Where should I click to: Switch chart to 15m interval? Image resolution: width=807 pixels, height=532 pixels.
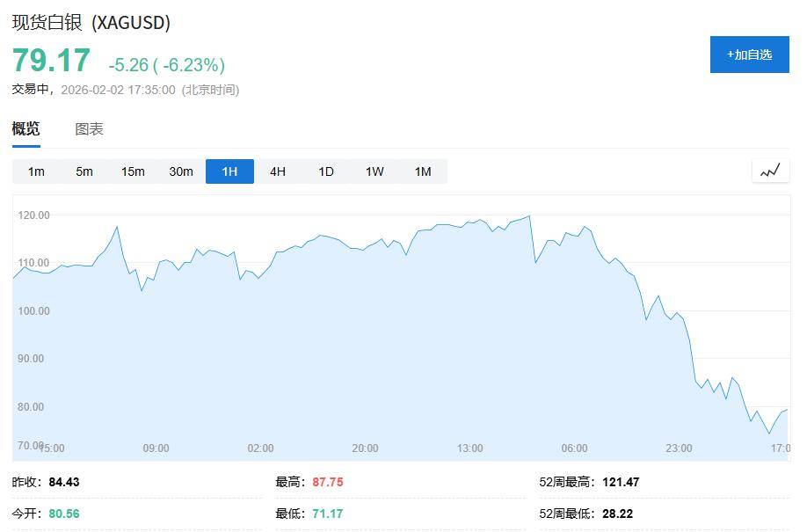point(133,171)
